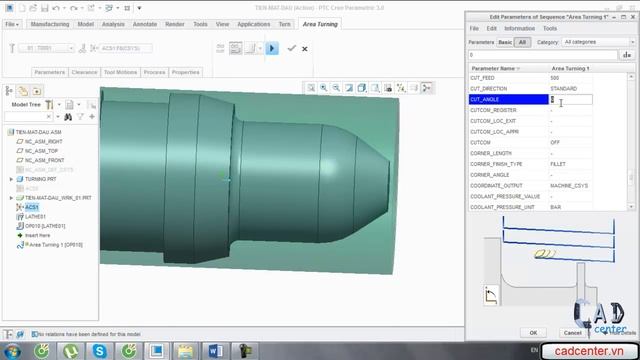The width and height of the screenshot is (640, 360).
Task: Click the Favorites navigator tab icon
Action: coord(37,91)
